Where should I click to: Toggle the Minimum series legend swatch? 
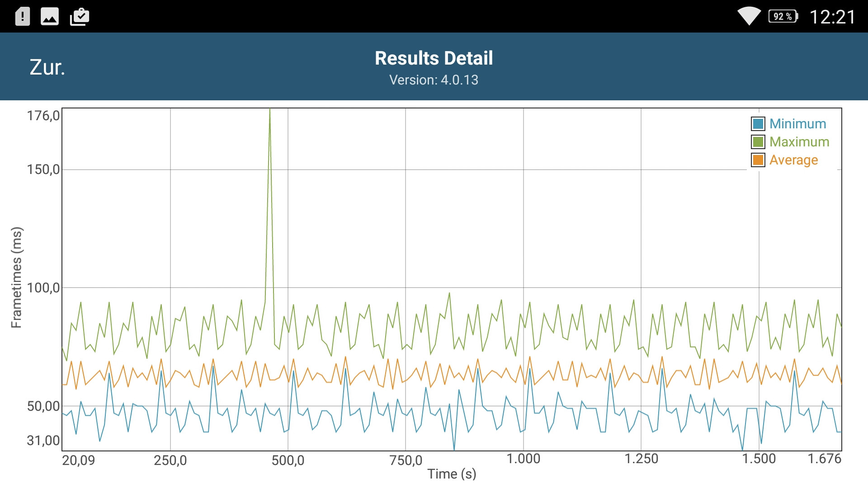[x=758, y=124]
